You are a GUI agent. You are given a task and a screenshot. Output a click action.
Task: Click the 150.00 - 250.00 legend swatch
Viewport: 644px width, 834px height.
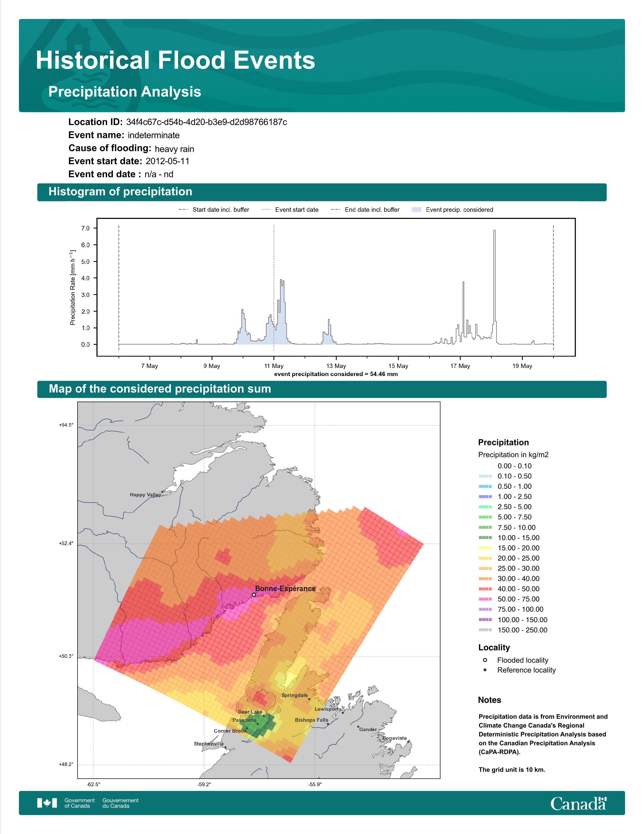(485, 630)
